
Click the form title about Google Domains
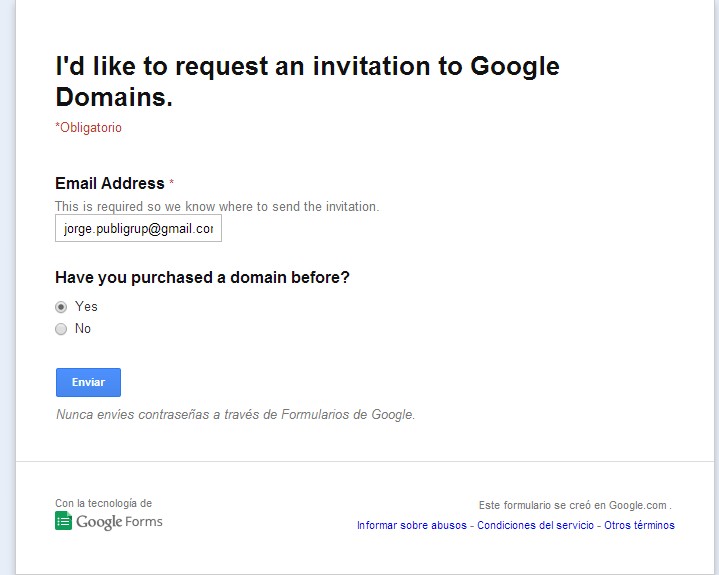307,81
